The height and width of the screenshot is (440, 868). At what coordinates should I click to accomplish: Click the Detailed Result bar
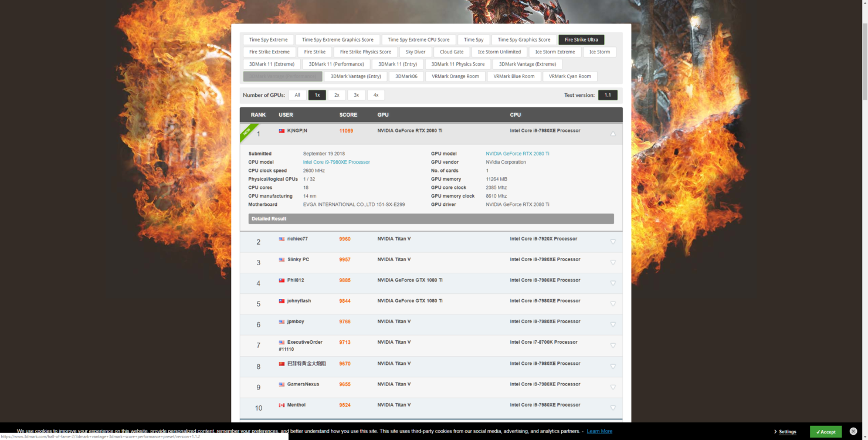431,219
